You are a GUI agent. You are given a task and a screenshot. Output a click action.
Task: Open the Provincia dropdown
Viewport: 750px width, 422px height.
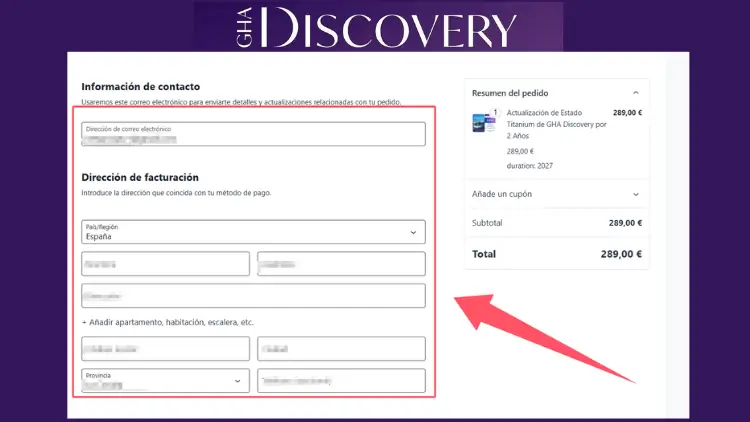point(165,380)
